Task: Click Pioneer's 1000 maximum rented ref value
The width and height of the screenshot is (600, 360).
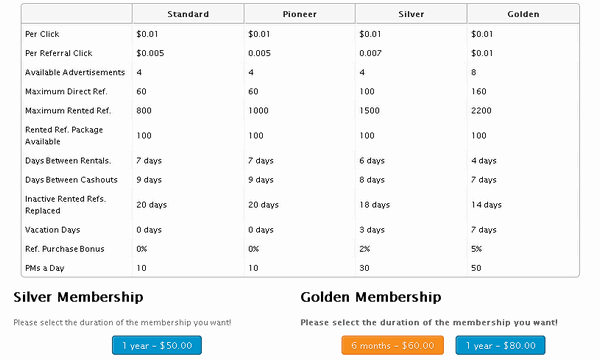Action: [258, 111]
